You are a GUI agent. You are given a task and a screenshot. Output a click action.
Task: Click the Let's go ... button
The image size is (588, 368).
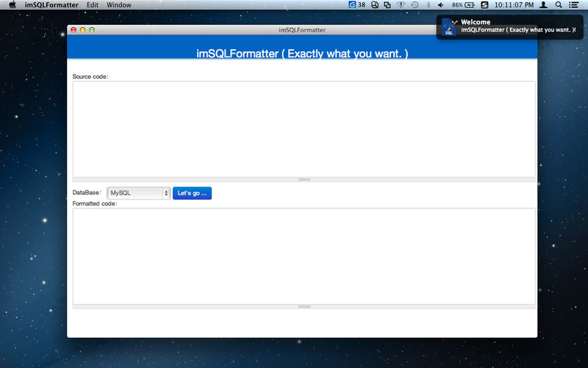pos(192,193)
